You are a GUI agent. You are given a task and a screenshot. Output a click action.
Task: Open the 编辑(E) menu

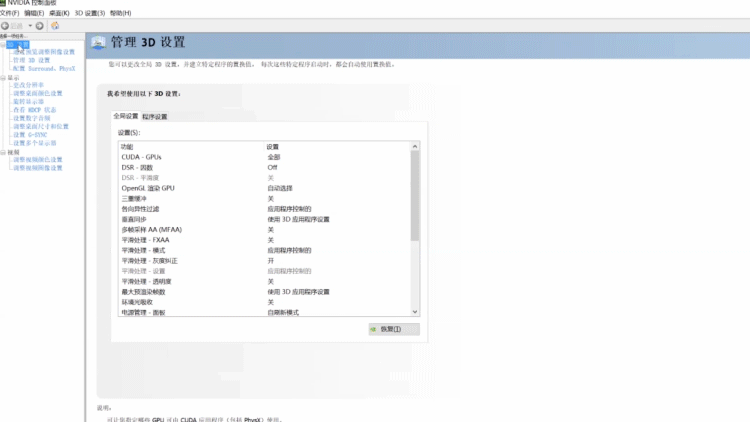[34, 13]
